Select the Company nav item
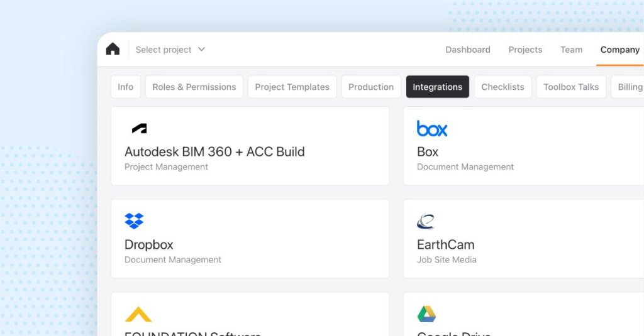Image resolution: width=644 pixels, height=336 pixels. pyautogui.click(x=619, y=50)
